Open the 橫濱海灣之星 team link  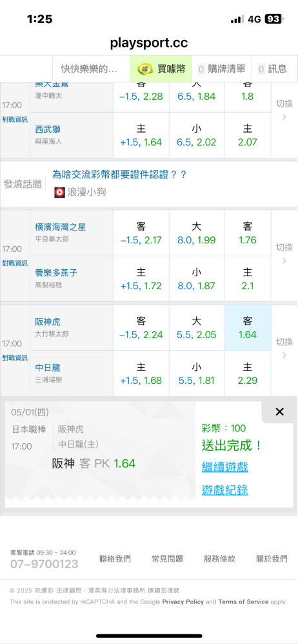click(x=61, y=227)
